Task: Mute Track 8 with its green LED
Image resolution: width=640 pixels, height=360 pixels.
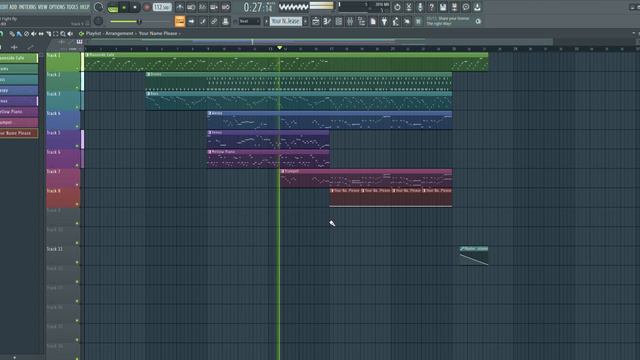Action: point(77,204)
